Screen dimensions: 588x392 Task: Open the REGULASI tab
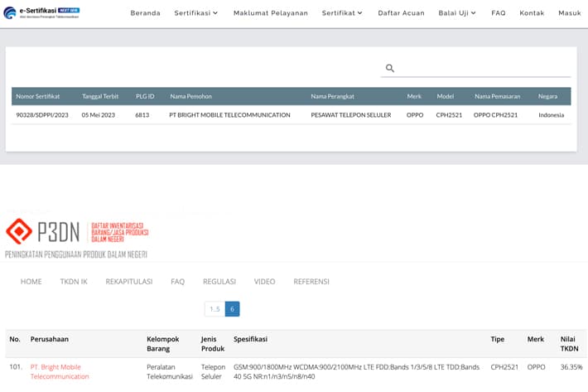(219, 282)
